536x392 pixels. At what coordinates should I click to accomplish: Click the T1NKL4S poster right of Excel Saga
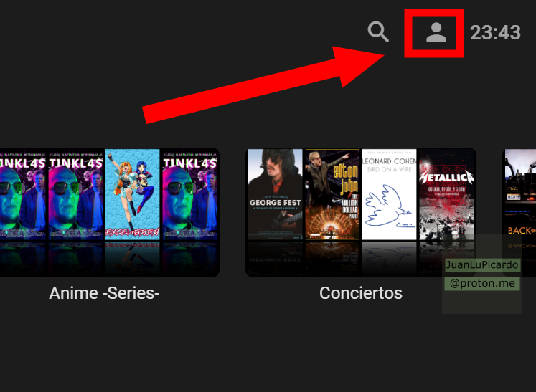[189, 194]
